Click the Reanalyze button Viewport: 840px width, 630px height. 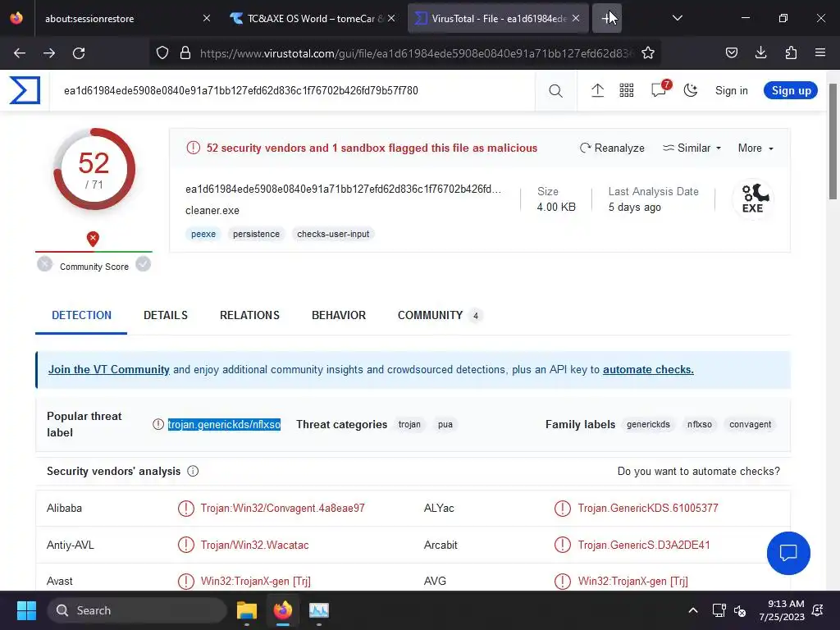click(612, 148)
